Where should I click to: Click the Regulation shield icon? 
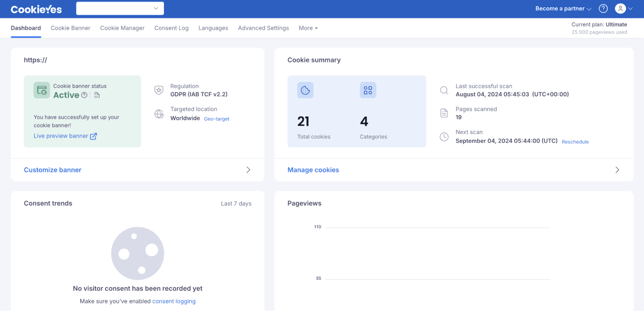[x=159, y=90]
